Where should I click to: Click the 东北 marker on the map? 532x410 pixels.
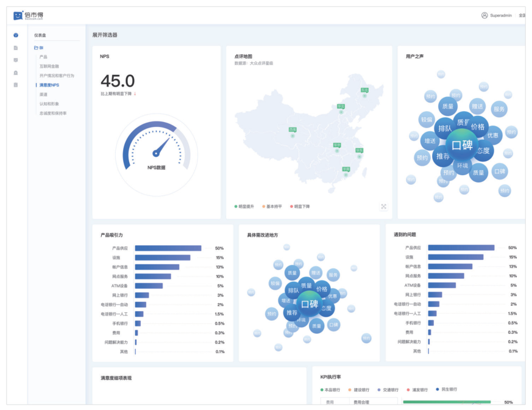click(x=364, y=90)
